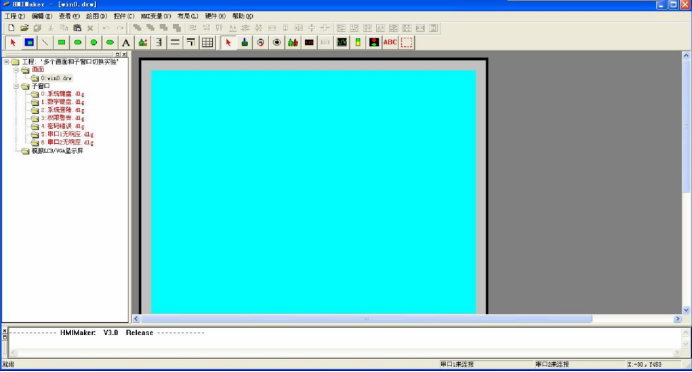Select the 2:系统登陆.dlg sub-window
Screen dimensions: 692x372
point(62,110)
